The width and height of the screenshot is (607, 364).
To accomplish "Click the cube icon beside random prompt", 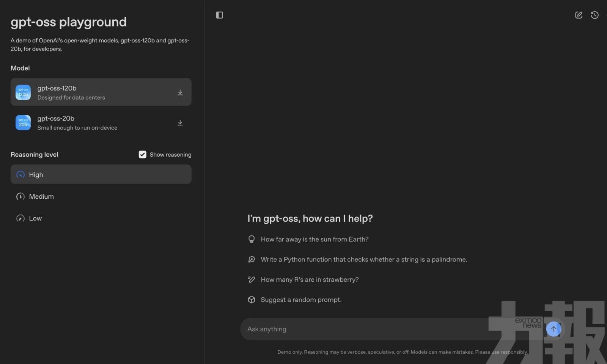I will tap(252, 300).
